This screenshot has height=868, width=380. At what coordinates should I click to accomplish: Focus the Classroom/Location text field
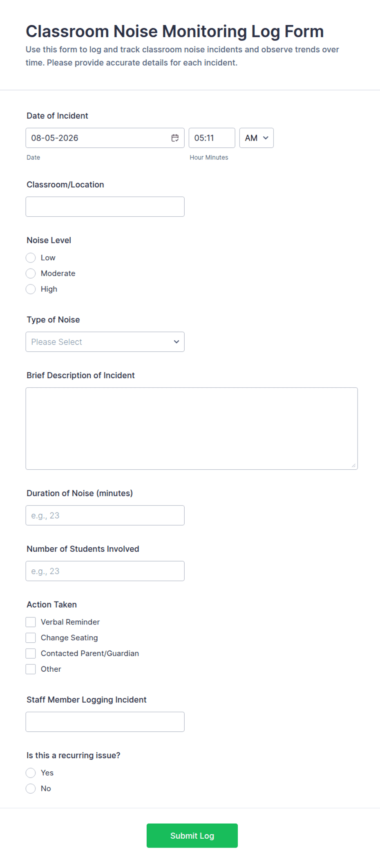point(105,207)
